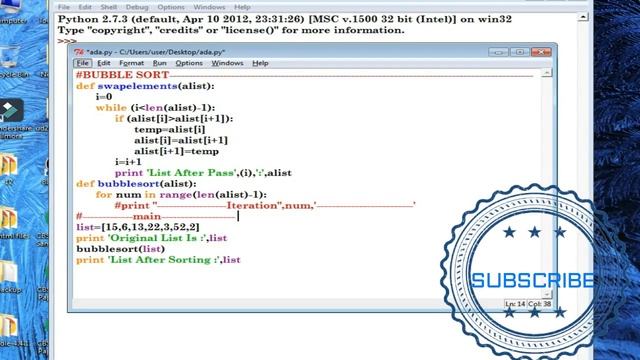640x360 pixels.
Task: Click 'alist[i+1]=temp' line
Action: (x=176, y=151)
